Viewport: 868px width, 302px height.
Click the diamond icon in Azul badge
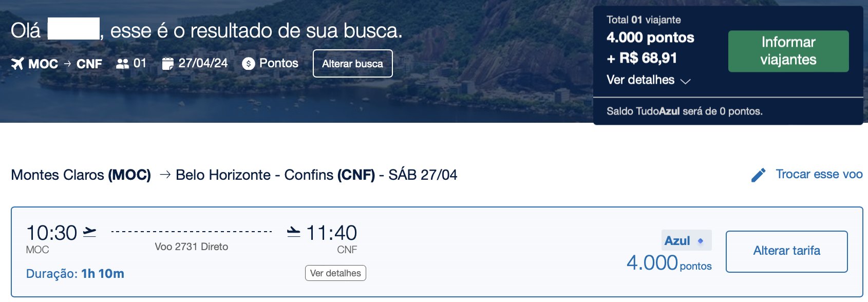tap(700, 240)
